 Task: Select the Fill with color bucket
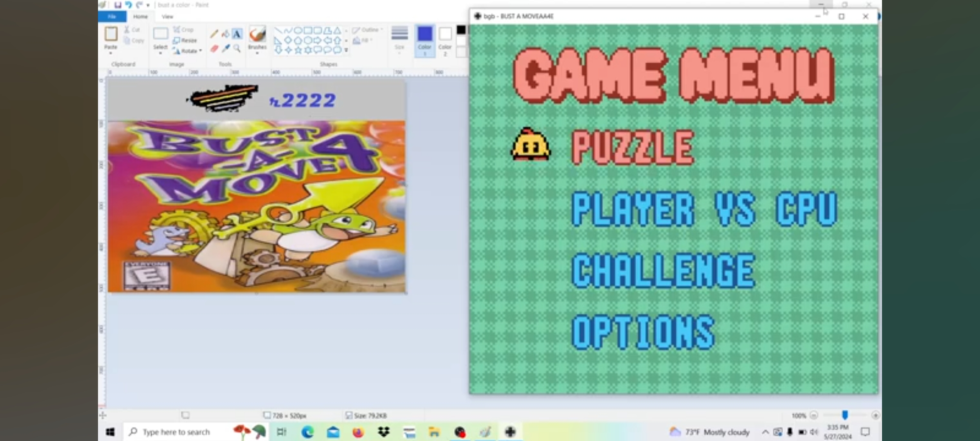[x=225, y=34]
